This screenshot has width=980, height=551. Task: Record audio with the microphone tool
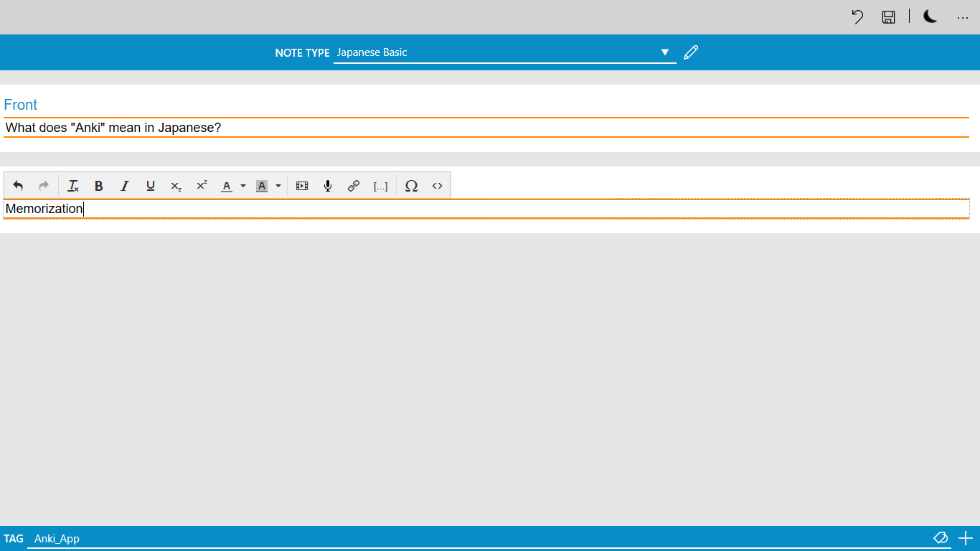[x=327, y=186]
